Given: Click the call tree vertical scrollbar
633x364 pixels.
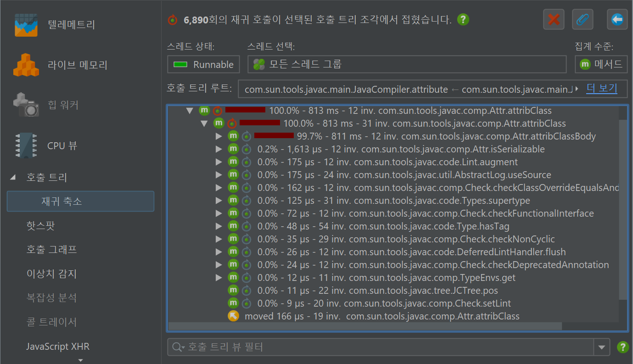Looking at the screenshot, I should [623, 210].
